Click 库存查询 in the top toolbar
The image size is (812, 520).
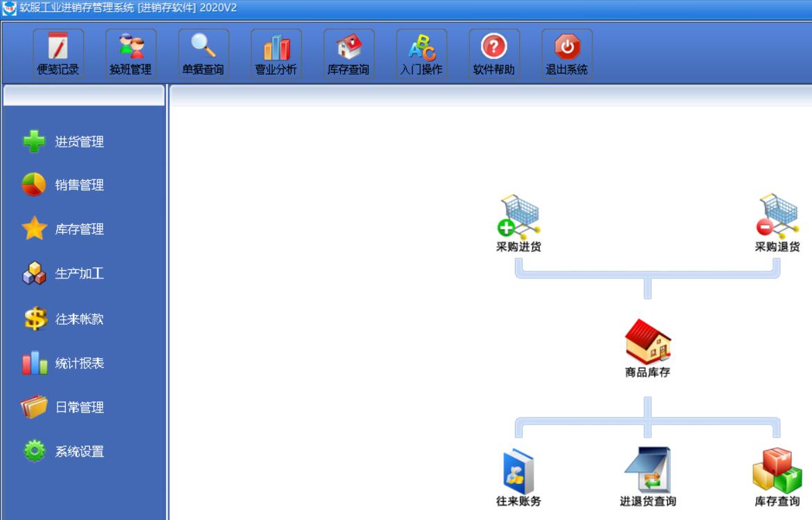pos(348,54)
